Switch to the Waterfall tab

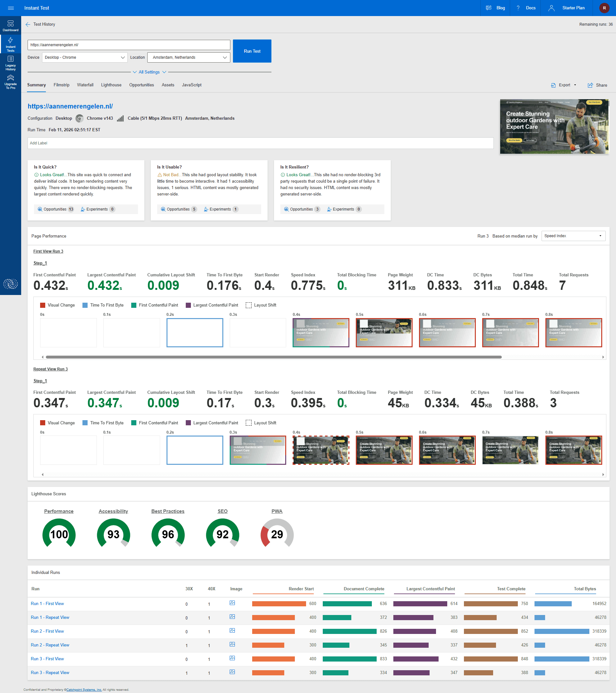85,85
